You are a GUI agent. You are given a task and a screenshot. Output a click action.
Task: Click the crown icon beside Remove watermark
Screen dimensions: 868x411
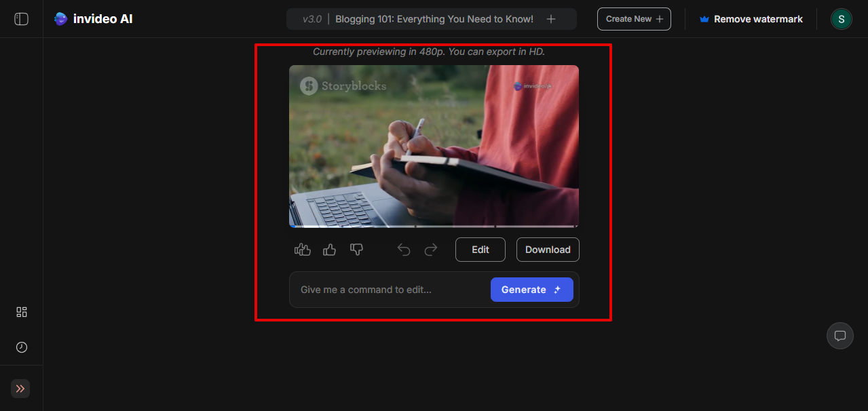tap(704, 18)
